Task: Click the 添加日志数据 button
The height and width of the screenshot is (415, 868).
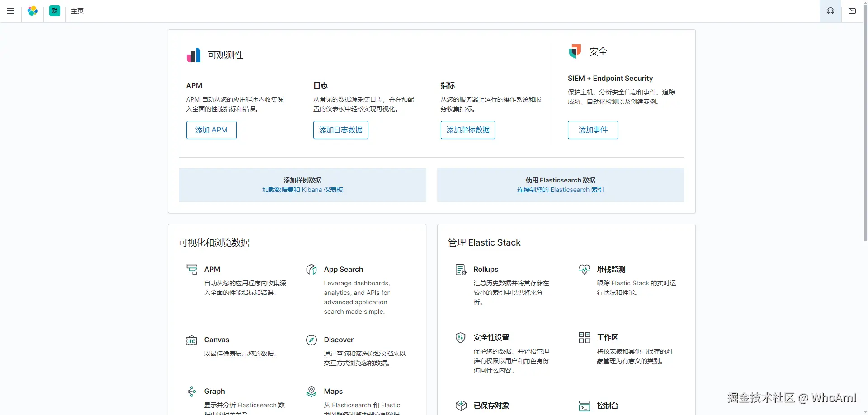Action: pyautogui.click(x=341, y=130)
